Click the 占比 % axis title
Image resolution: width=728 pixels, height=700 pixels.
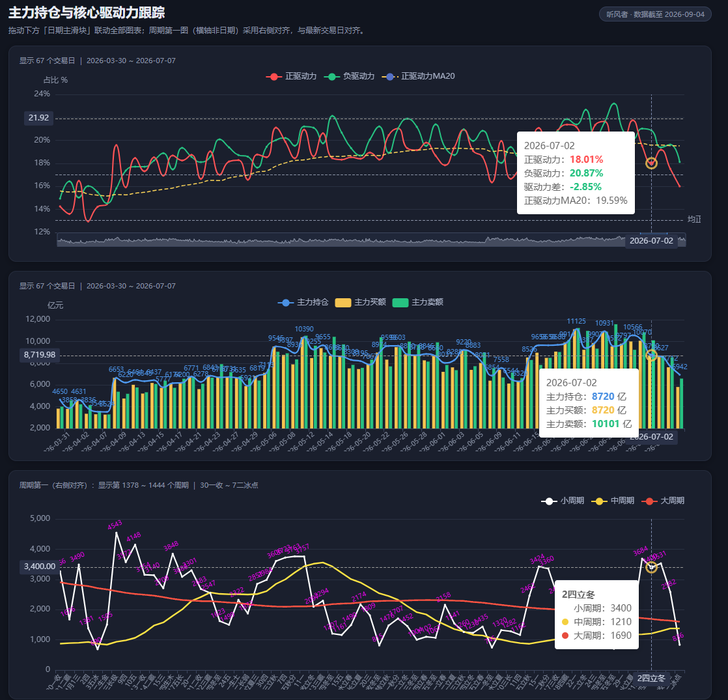56,80
